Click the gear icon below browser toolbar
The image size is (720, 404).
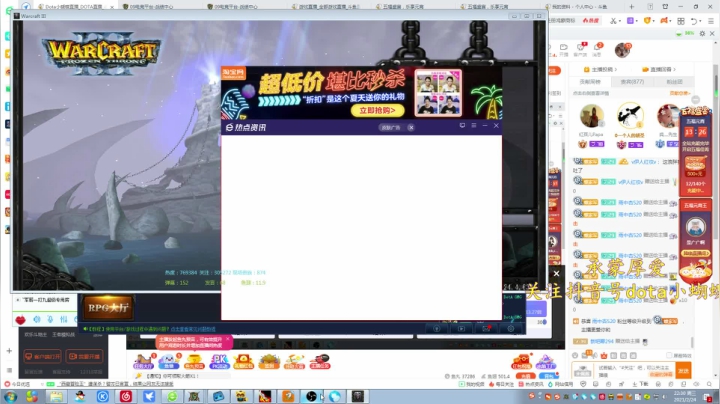702,34
